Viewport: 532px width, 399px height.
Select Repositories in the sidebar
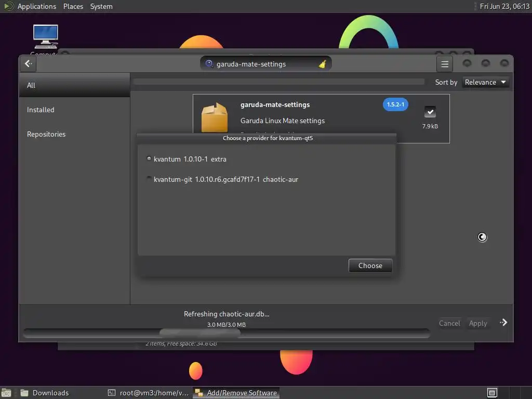75,134
